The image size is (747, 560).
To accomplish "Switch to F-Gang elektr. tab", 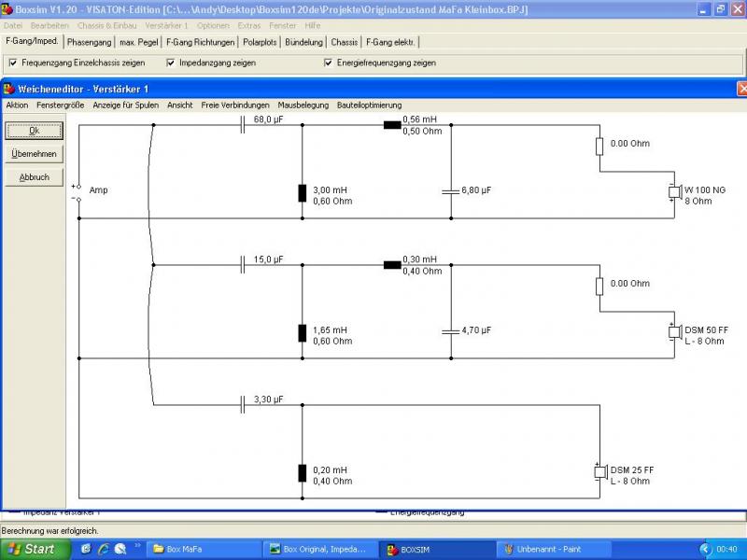I will click(x=390, y=42).
